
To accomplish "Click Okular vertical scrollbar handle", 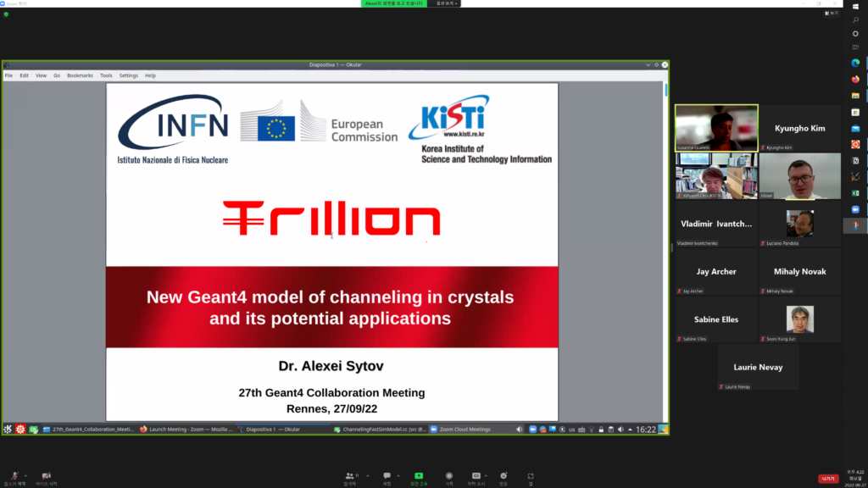I will (666, 89).
